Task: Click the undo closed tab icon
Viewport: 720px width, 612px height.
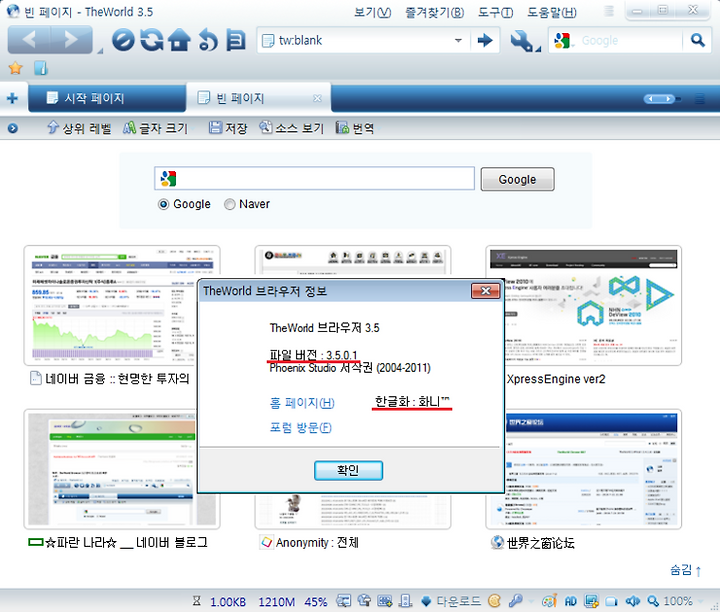Action: tap(208, 40)
